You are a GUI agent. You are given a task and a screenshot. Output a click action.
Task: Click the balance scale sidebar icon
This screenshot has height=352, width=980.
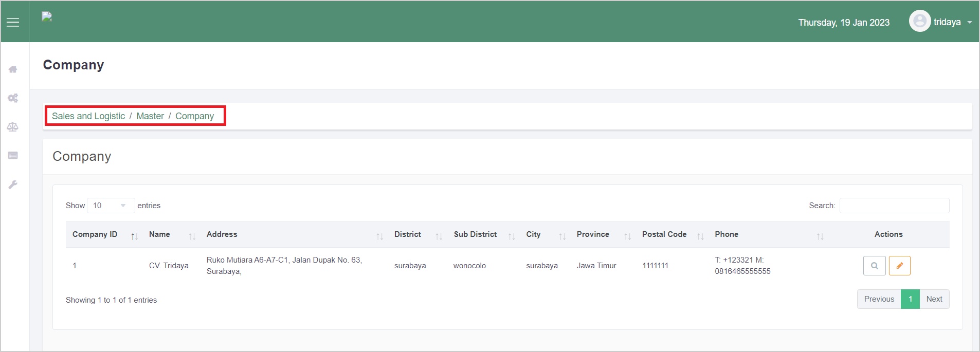[13, 127]
